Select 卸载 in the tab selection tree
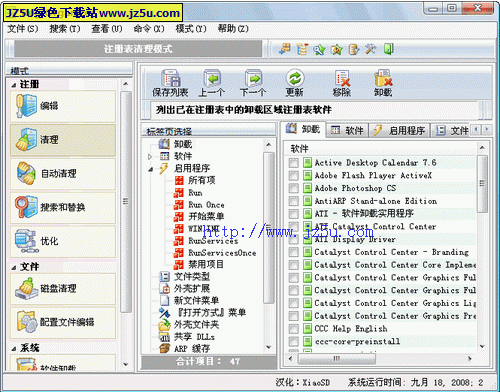The image size is (500, 392). (x=183, y=144)
